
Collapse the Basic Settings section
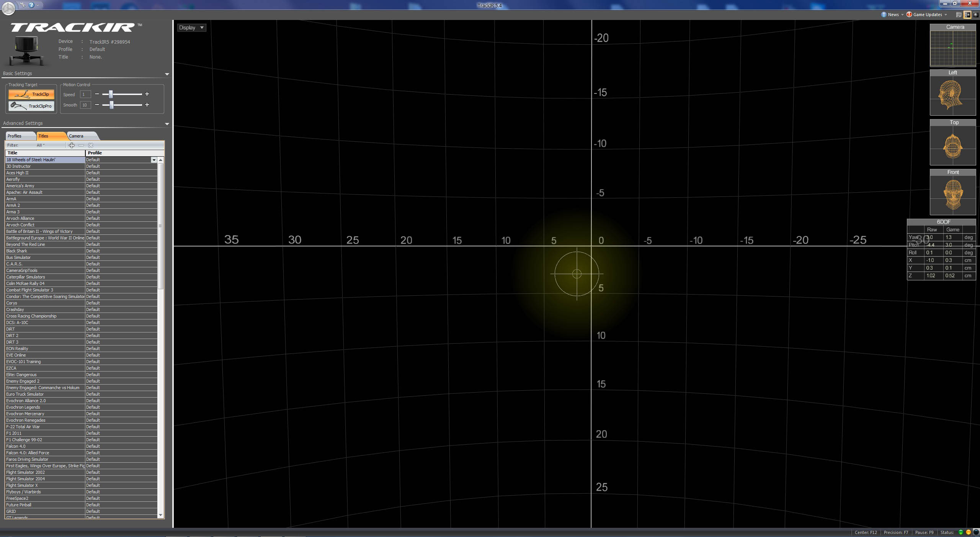pos(167,74)
